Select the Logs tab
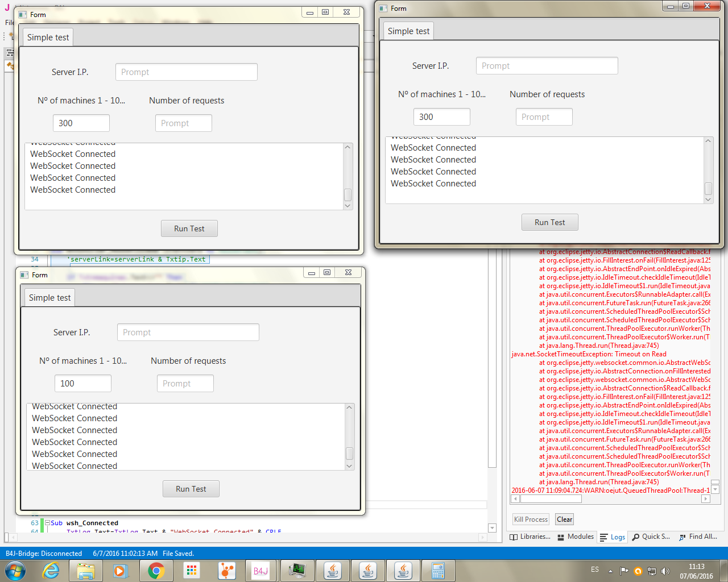Viewport: 728px width, 582px height. coord(613,537)
